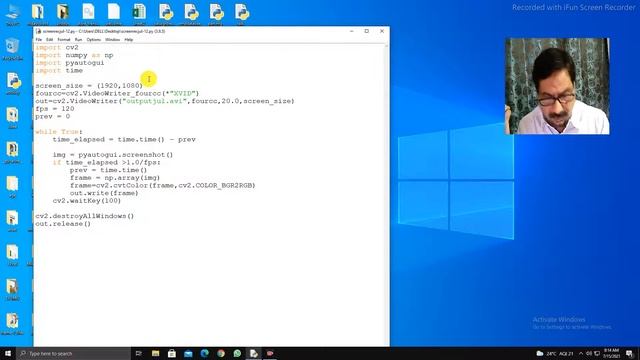This screenshot has height=360, width=640.
Task: Select the last Python file in the top desktop row
Action: coord(241,15)
